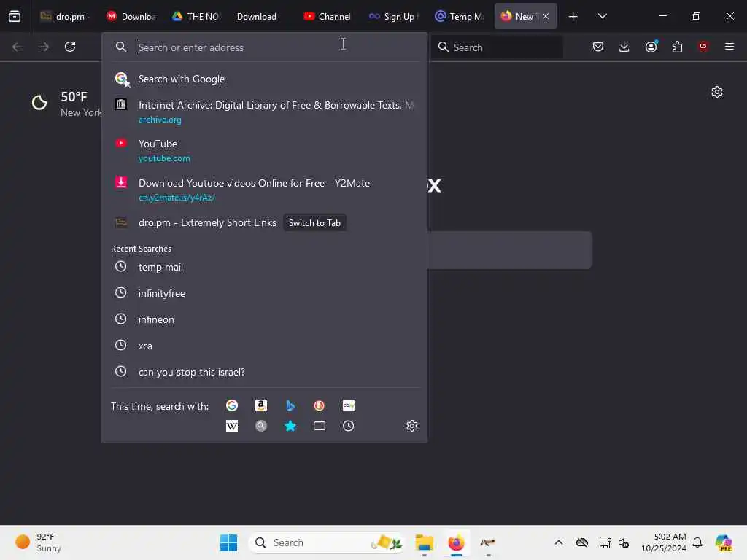Open a new tab with plus button
The height and width of the screenshot is (560, 747).
[573, 17]
